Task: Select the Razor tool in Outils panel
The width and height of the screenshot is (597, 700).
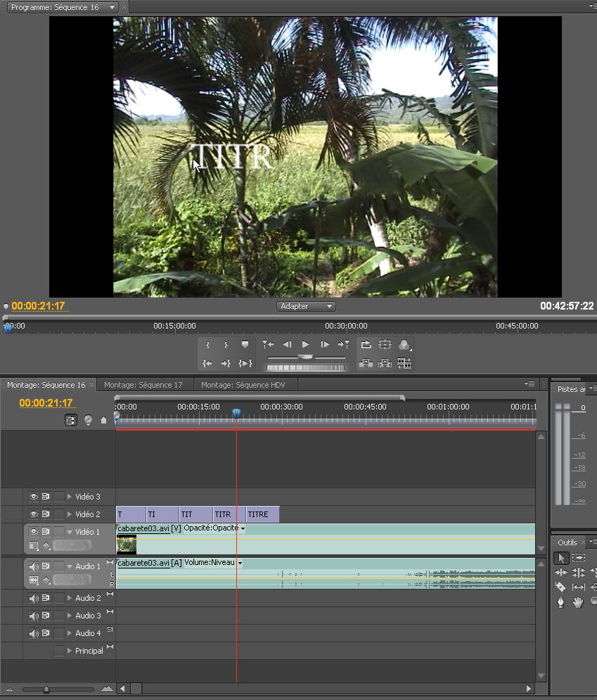Action: pyautogui.click(x=560, y=587)
